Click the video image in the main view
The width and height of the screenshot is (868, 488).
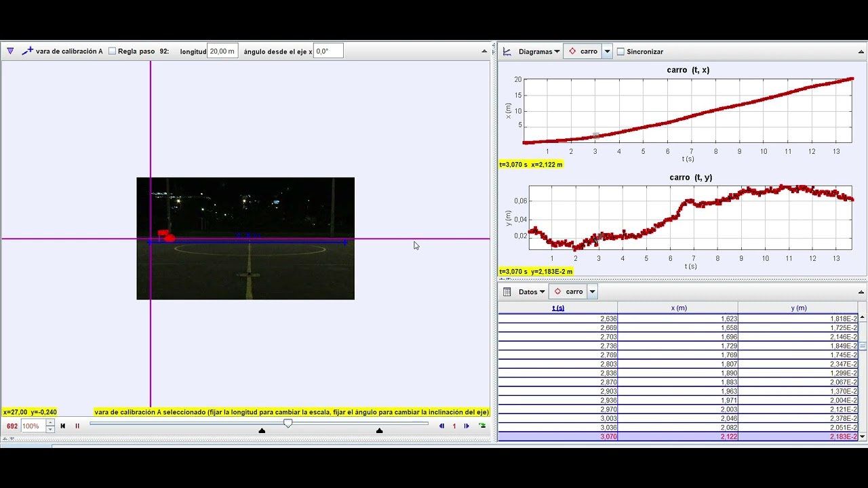(245, 239)
